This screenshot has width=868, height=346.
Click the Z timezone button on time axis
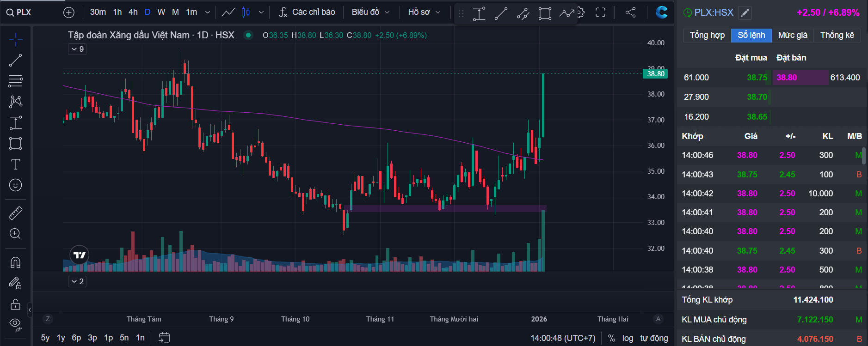tap(48, 319)
